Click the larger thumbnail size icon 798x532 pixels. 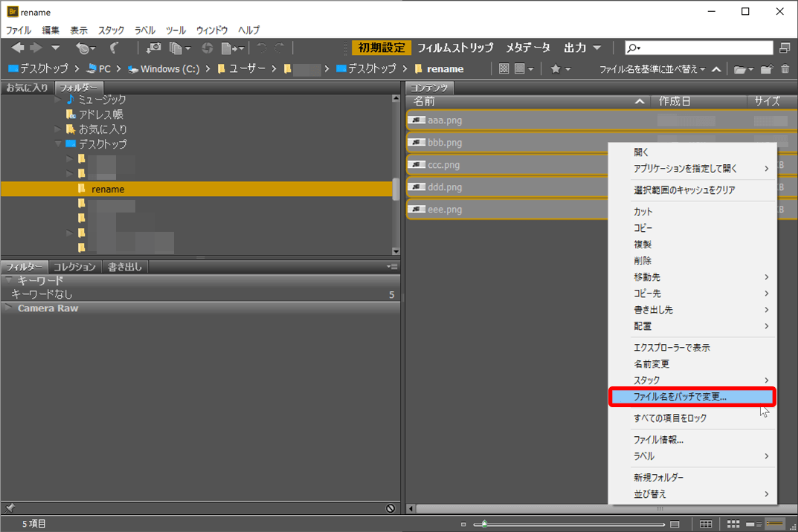click(675, 525)
